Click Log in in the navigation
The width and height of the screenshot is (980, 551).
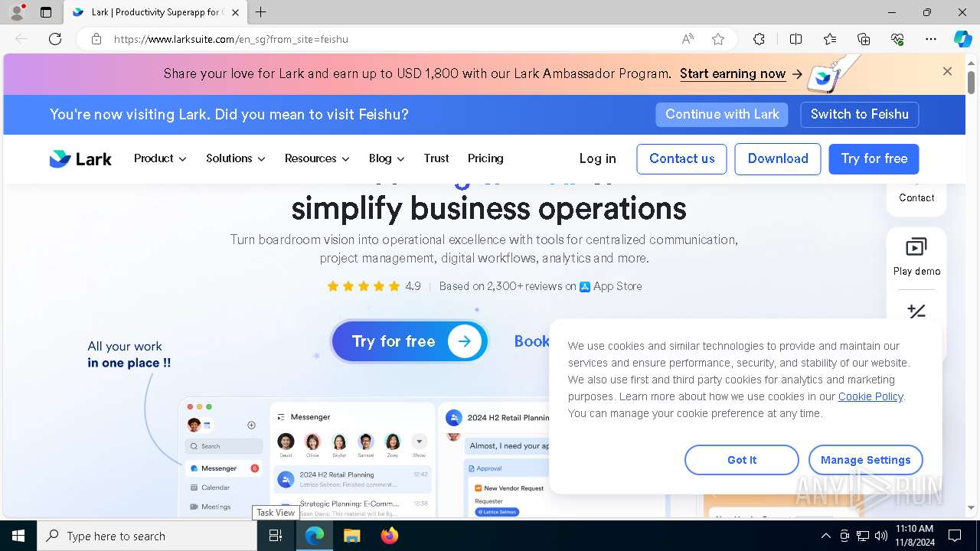pos(597,158)
